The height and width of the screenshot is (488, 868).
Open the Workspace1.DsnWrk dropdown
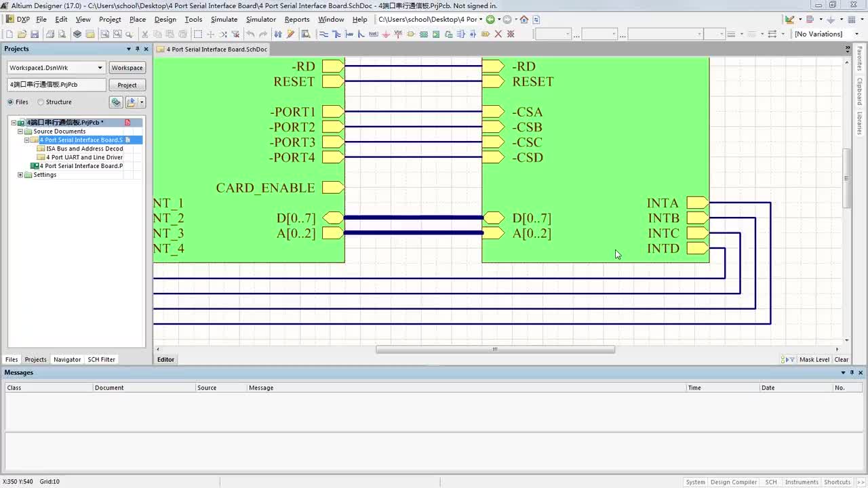point(100,68)
